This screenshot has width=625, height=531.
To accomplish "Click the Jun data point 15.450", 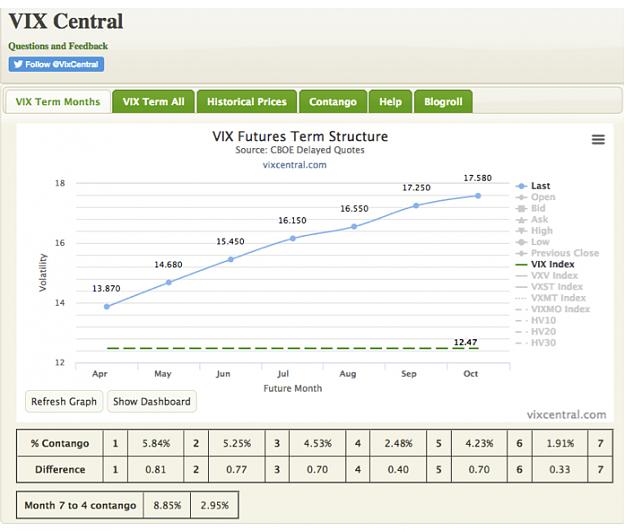I will pos(231,259).
